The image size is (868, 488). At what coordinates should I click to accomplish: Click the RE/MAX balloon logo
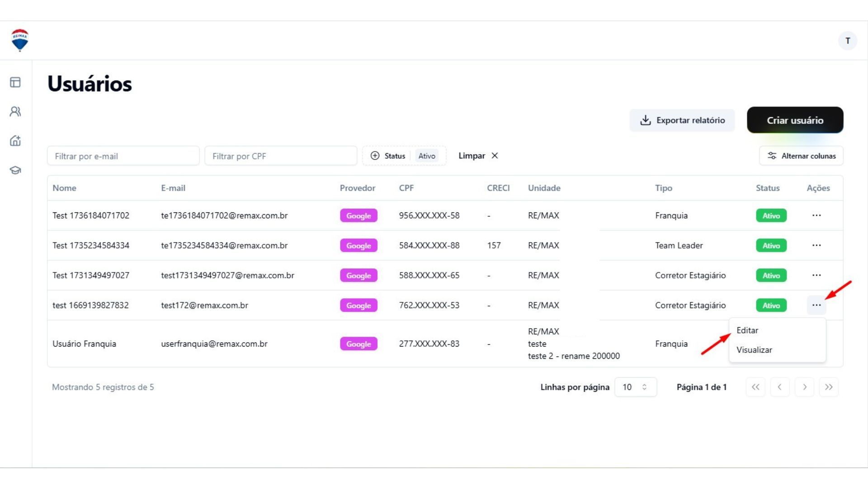tap(19, 40)
